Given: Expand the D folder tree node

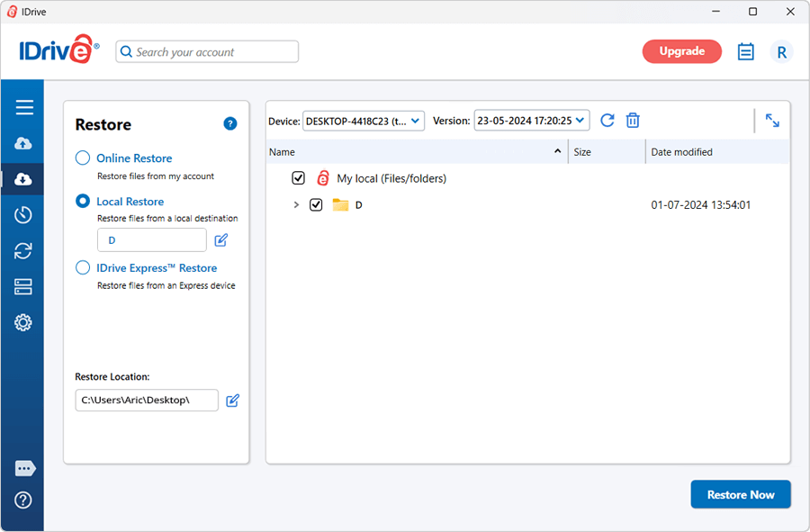Looking at the screenshot, I should pyautogui.click(x=296, y=205).
